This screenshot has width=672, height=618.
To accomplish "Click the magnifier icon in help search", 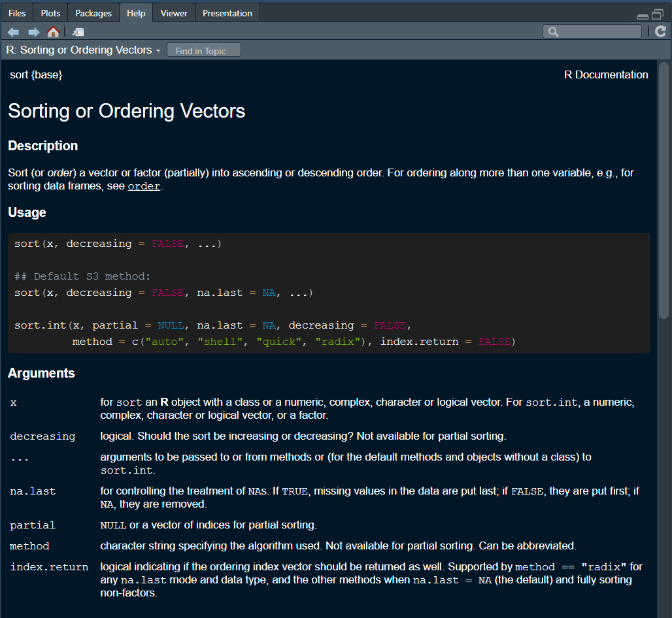I will [553, 31].
